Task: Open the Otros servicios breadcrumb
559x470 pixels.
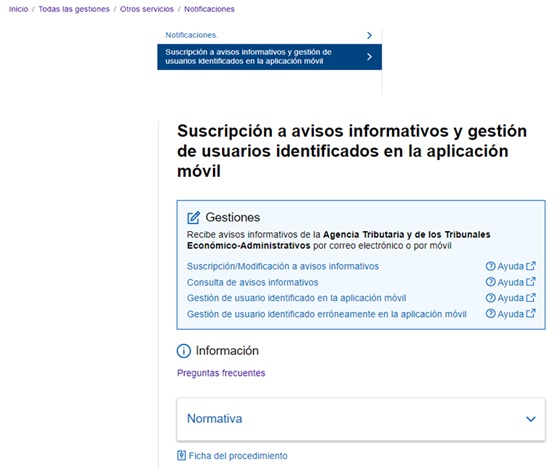Action: tap(147, 9)
